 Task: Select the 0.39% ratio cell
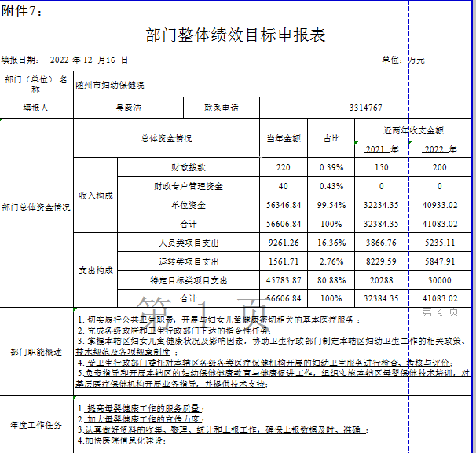point(331,167)
